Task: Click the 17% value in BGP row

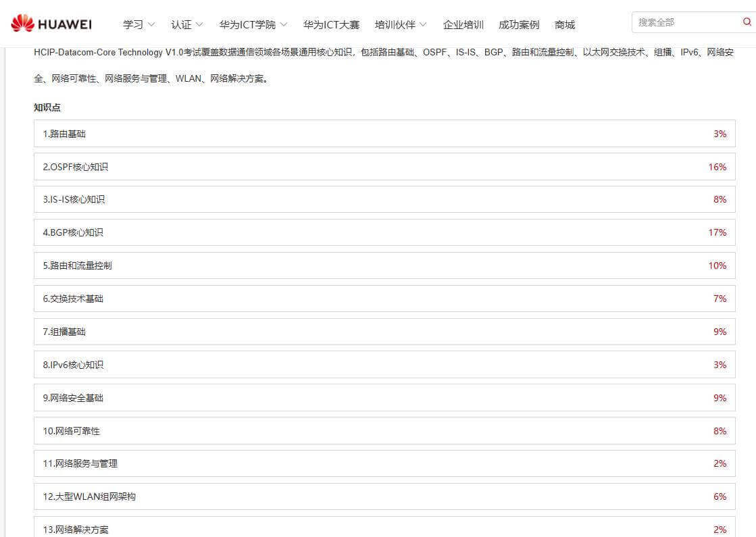Action: (x=717, y=232)
